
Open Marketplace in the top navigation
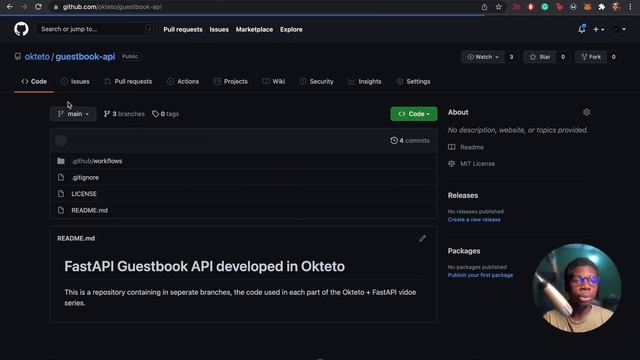point(254,29)
